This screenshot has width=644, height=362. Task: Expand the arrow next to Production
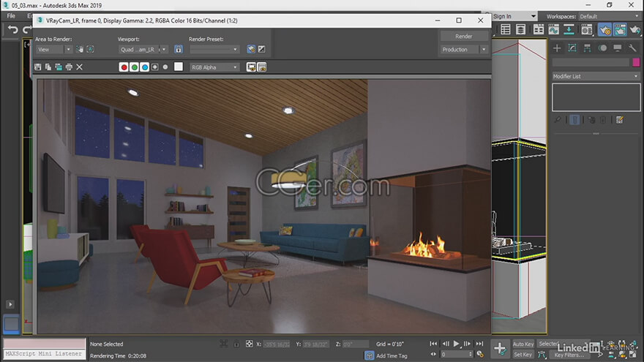(484, 49)
